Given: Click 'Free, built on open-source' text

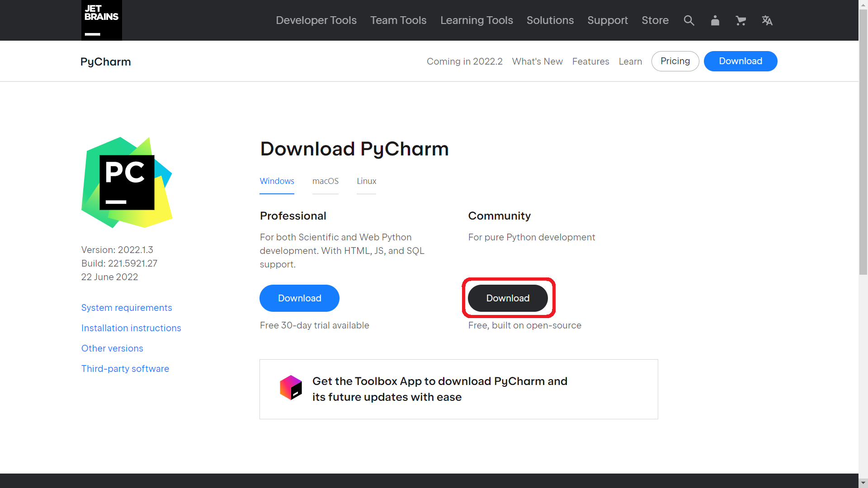Looking at the screenshot, I should [524, 325].
